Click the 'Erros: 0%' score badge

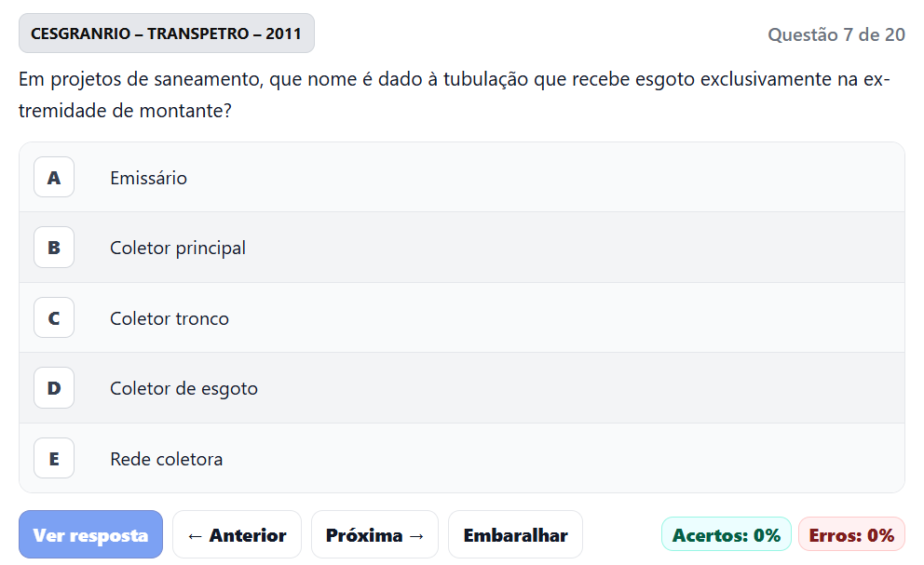pyautogui.click(x=851, y=535)
